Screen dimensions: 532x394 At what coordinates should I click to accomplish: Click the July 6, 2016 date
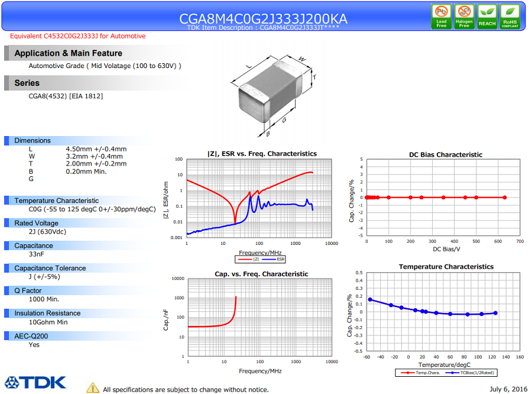(508, 389)
